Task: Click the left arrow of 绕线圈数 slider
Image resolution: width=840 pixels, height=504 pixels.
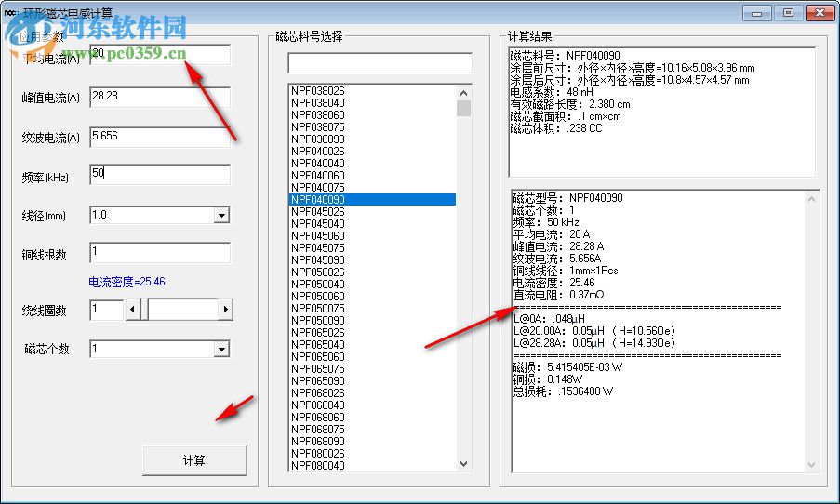Action: coord(132,310)
